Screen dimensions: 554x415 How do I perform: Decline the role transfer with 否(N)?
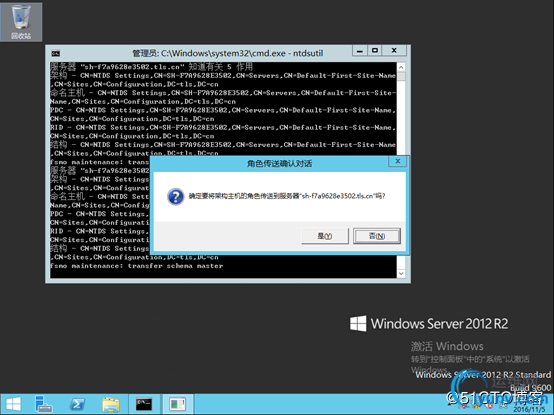[377, 236]
